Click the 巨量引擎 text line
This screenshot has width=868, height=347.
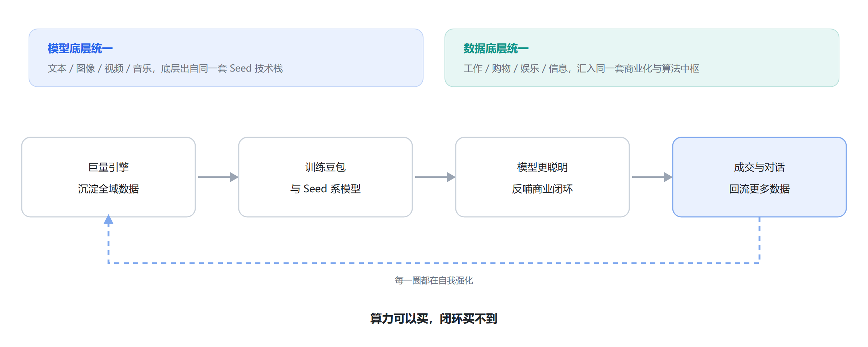[x=109, y=167]
